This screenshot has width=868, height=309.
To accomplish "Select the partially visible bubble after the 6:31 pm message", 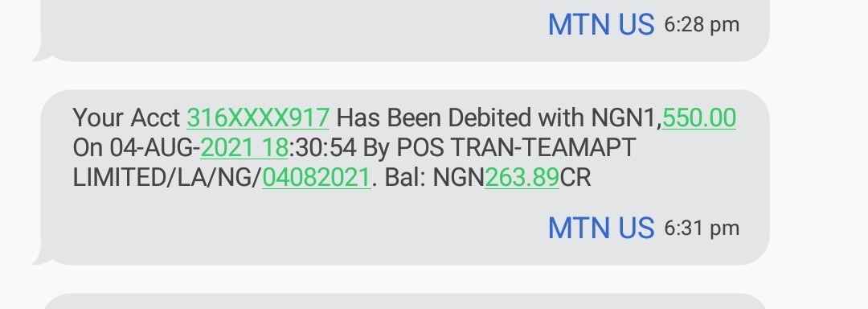I will [404, 301].
